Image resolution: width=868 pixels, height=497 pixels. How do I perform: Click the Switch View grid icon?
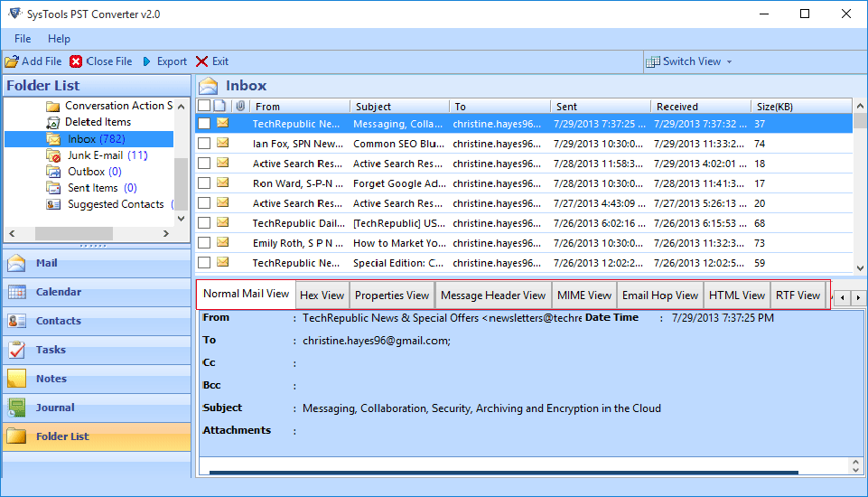[653, 61]
